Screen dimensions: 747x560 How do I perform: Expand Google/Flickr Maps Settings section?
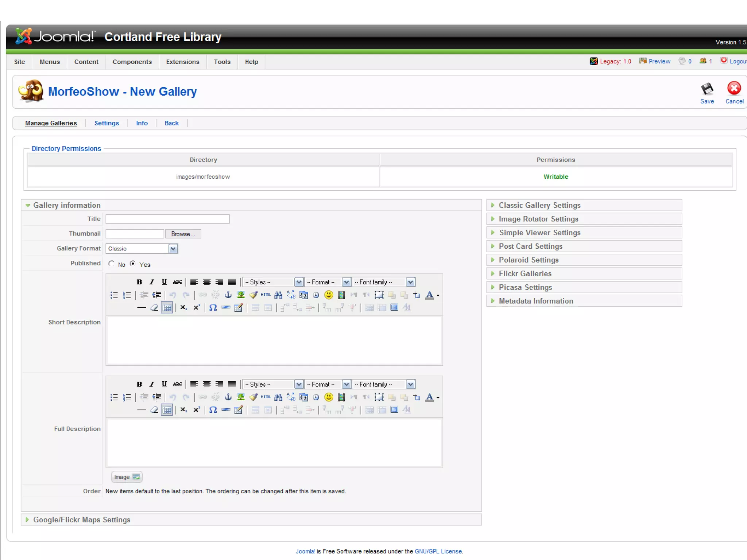pos(251,520)
